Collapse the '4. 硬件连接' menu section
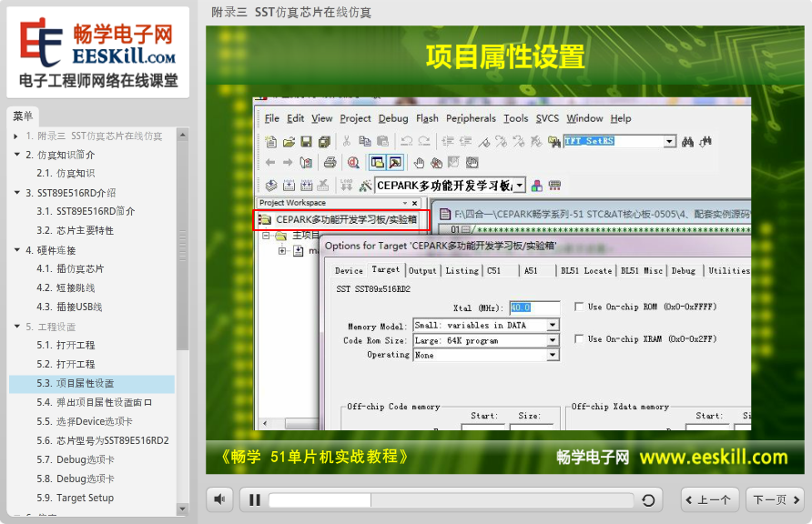The image size is (812, 524). click(x=17, y=250)
